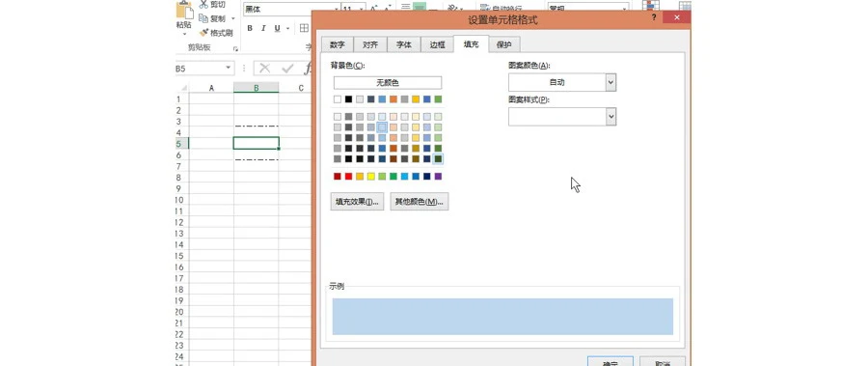Click the Paste (粘贴) clipboard icon
The height and width of the screenshot is (366, 868).
(x=184, y=10)
